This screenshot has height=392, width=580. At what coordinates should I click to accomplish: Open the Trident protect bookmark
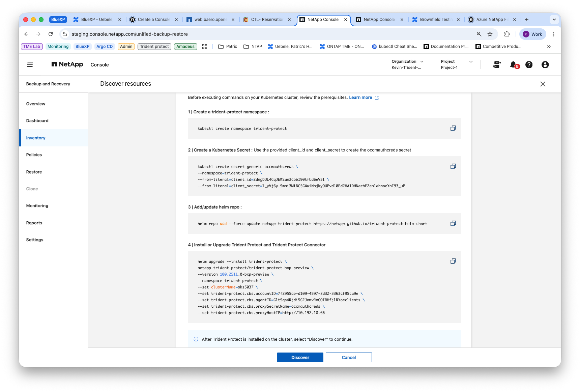coord(154,47)
